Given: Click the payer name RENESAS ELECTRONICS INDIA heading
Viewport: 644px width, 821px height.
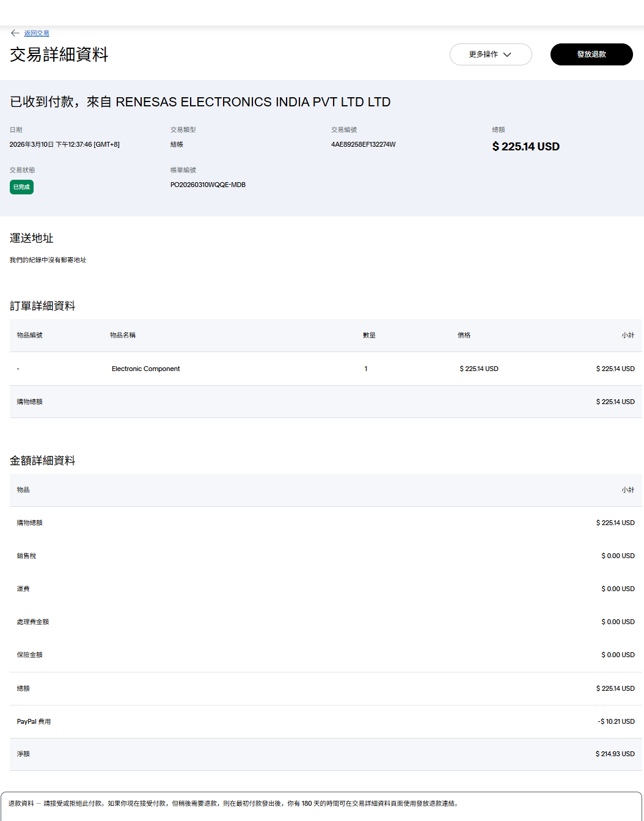Looking at the screenshot, I should pyautogui.click(x=200, y=102).
